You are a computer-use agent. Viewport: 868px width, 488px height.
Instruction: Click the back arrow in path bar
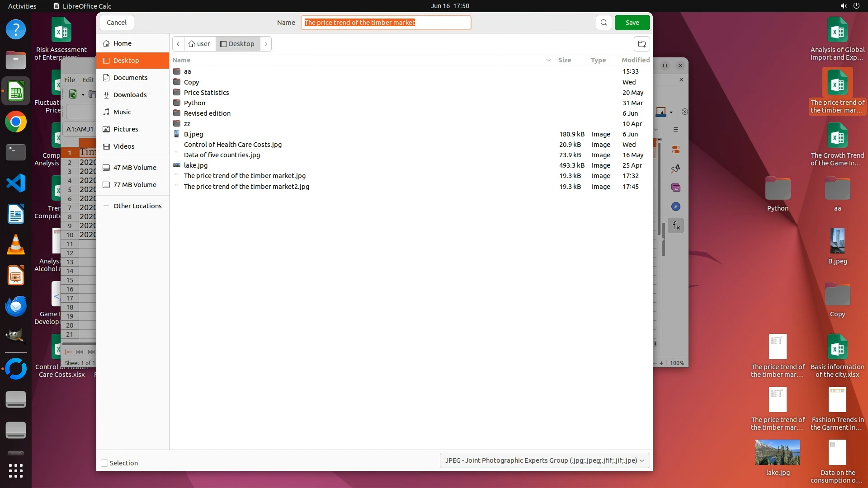pos(178,44)
